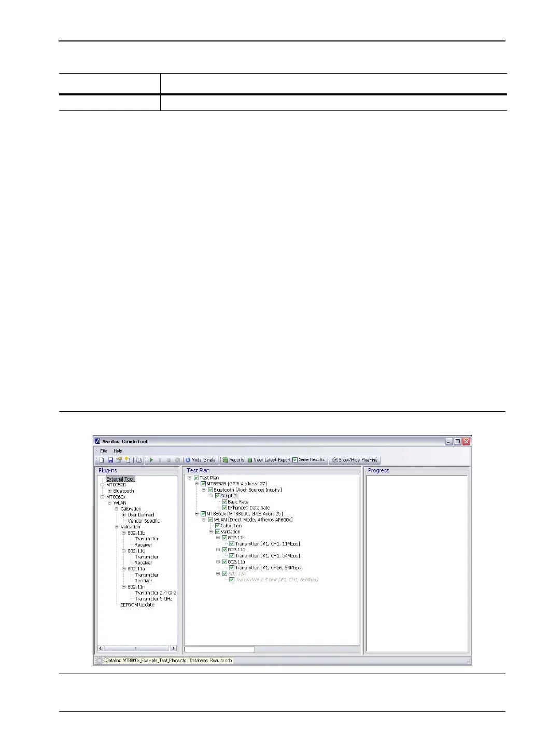Uncheck the Enhanced Data Rate checkbox
This screenshot has width=535, height=756.
(224, 508)
